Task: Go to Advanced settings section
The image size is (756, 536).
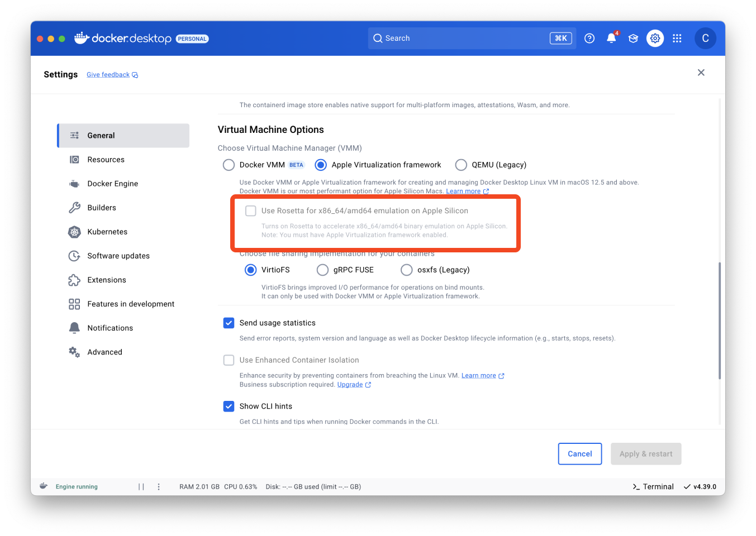Action: (123, 352)
